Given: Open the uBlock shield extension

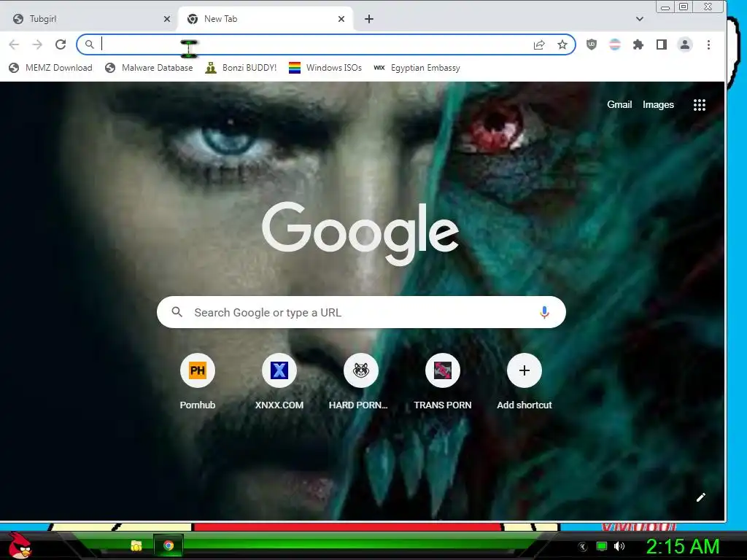Looking at the screenshot, I should (x=591, y=44).
